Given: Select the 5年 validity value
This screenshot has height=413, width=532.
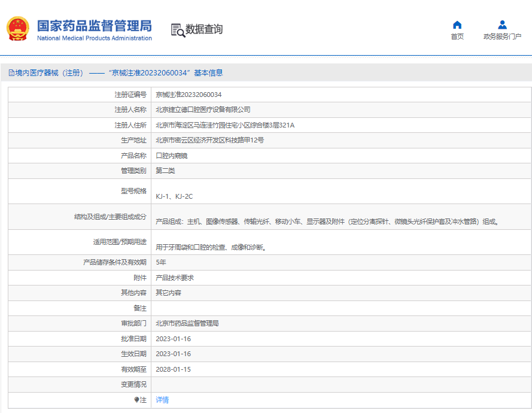Looking at the screenshot, I should point(161,262).
